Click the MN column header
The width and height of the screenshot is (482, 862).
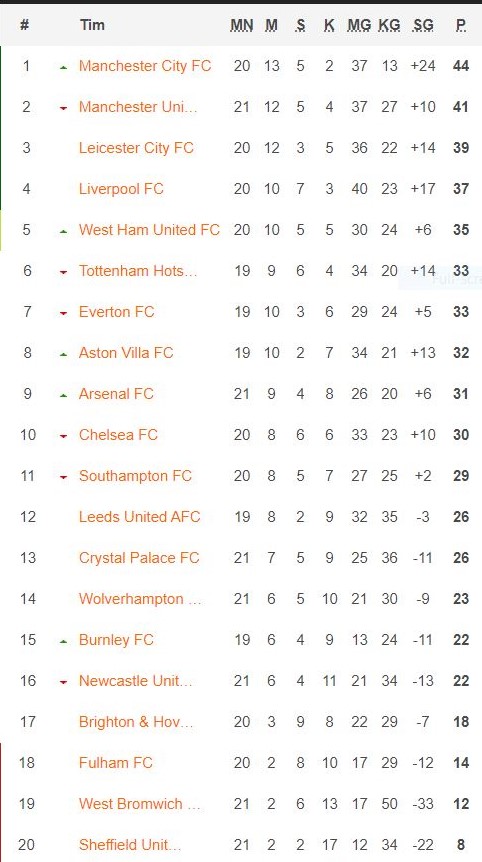click(242, 25)
